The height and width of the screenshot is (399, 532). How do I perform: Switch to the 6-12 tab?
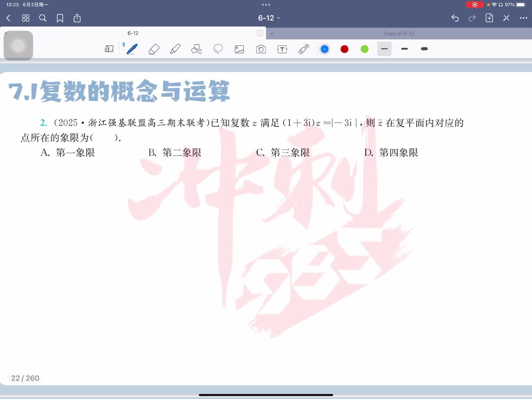click(133, 33)
